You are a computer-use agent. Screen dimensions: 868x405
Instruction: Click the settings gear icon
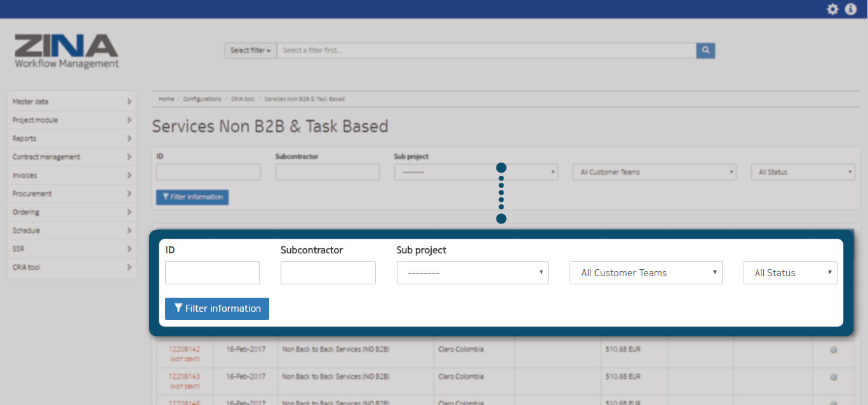coord(832,10)
